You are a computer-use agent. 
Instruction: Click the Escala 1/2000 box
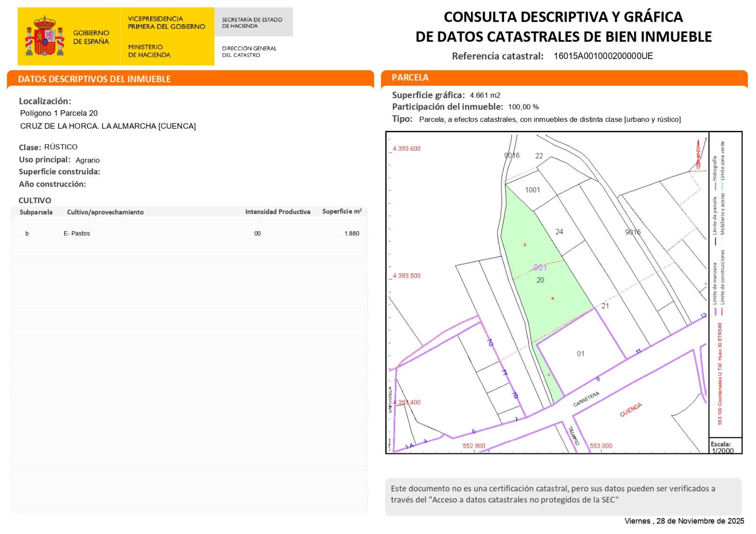pos(725,446)
